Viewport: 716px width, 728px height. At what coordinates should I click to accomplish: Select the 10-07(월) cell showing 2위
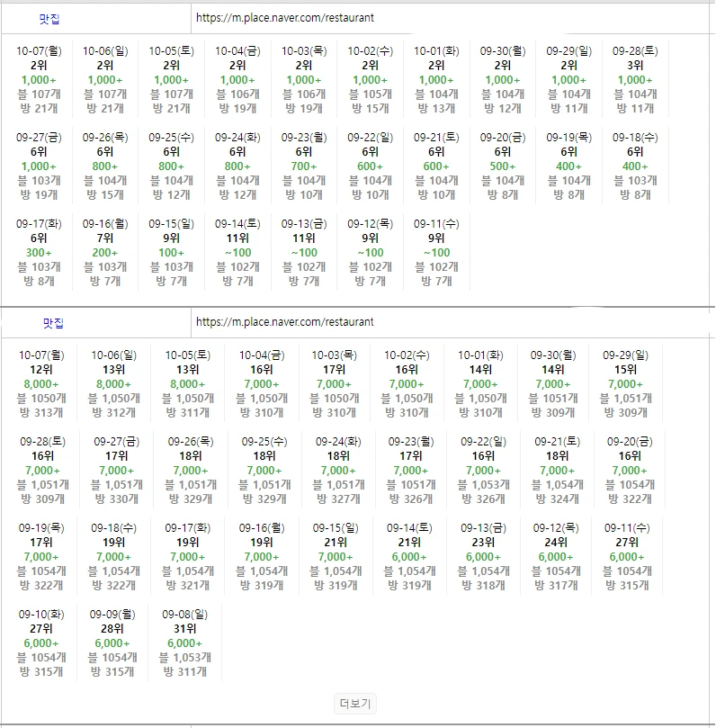[x=39, y=80]
